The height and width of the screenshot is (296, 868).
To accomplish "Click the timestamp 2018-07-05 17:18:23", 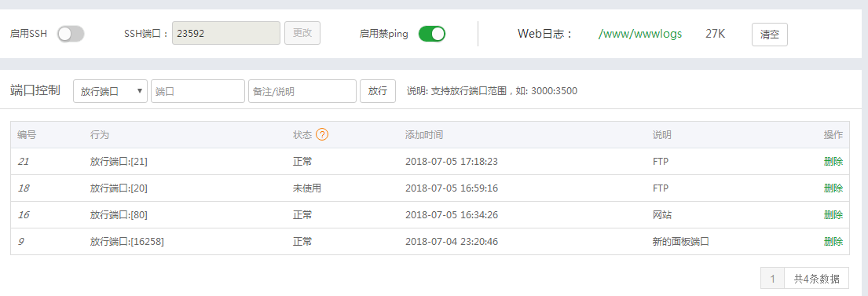I will pos(452,162).
